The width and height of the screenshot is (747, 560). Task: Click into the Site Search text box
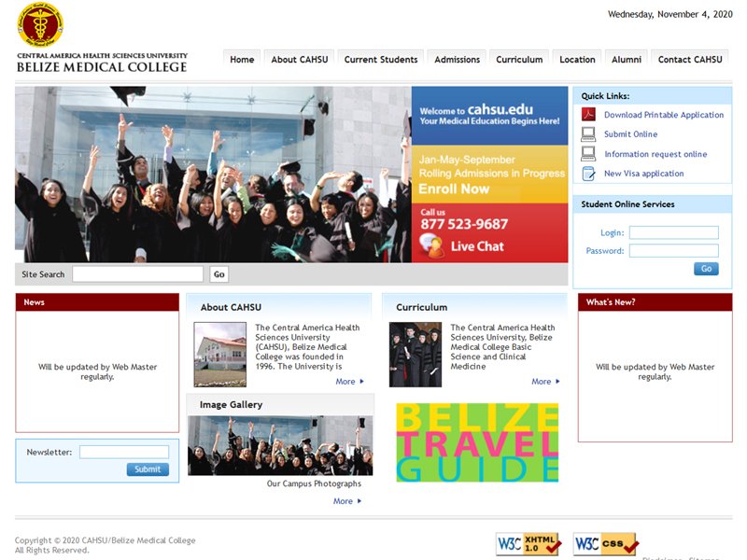pos(137,274)
